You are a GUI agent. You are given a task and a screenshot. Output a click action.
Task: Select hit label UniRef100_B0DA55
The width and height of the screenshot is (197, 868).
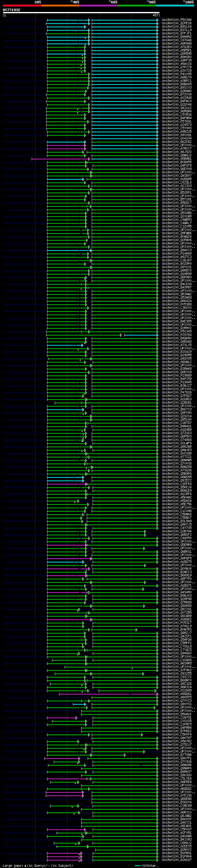[x=177, y=162]
